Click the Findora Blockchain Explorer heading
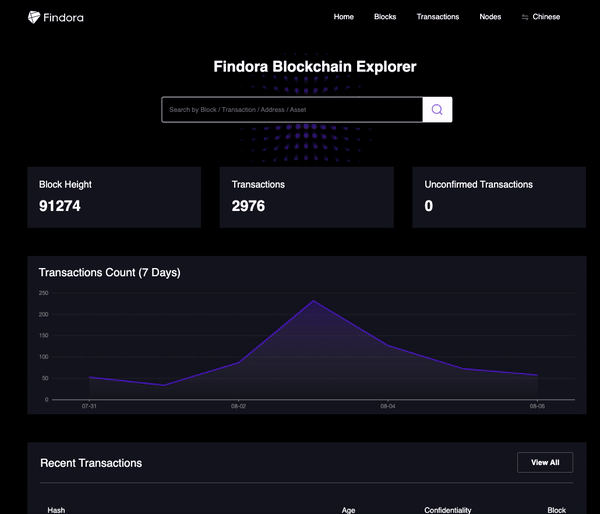This screenshot has height=514, width=600. coord(315,67)
